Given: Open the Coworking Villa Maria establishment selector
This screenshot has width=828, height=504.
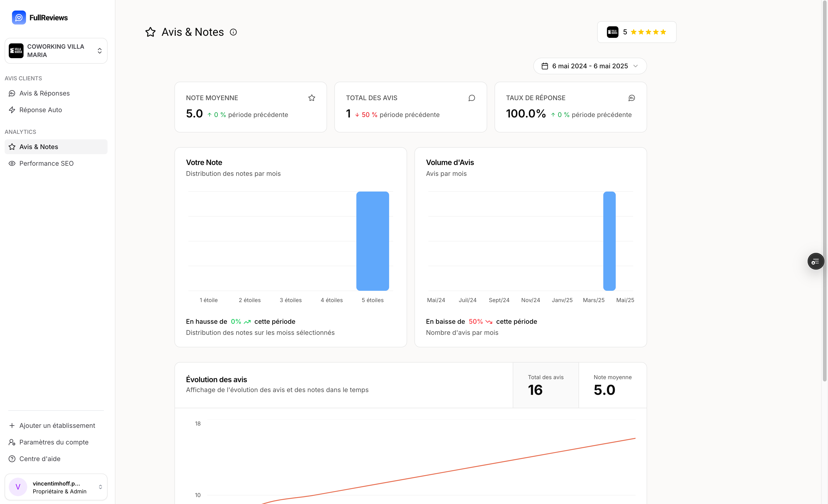Looking at the screenshot, I should click(x=56, y=51).
